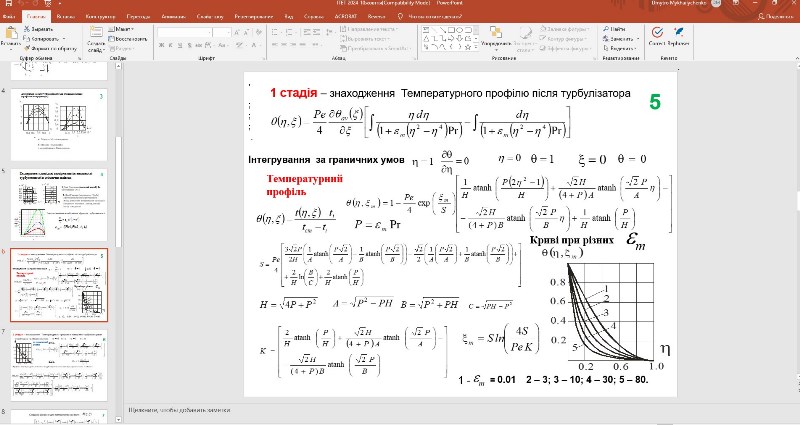Open the Копировать dropdown arrow
The width and height of the screenshot is (800, 425).
pyautogui.click(x=64, y=39)
